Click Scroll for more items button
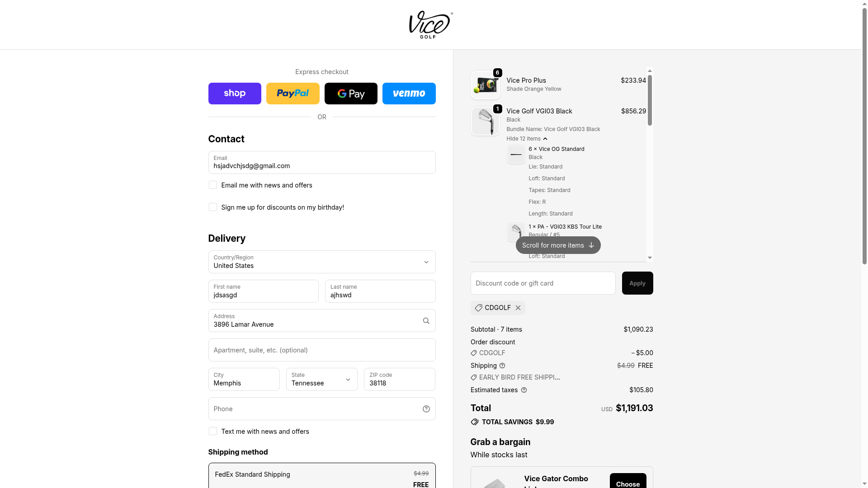This screenshot has height=488, width=868. pyautogui.click(x=558, y=245)
